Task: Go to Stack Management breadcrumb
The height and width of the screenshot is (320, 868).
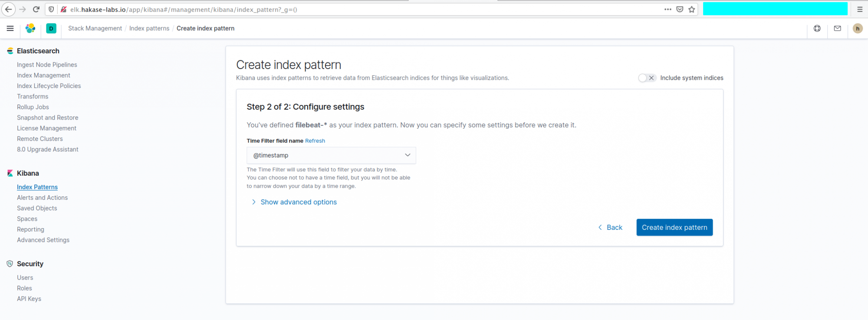Action: (95, 28)
